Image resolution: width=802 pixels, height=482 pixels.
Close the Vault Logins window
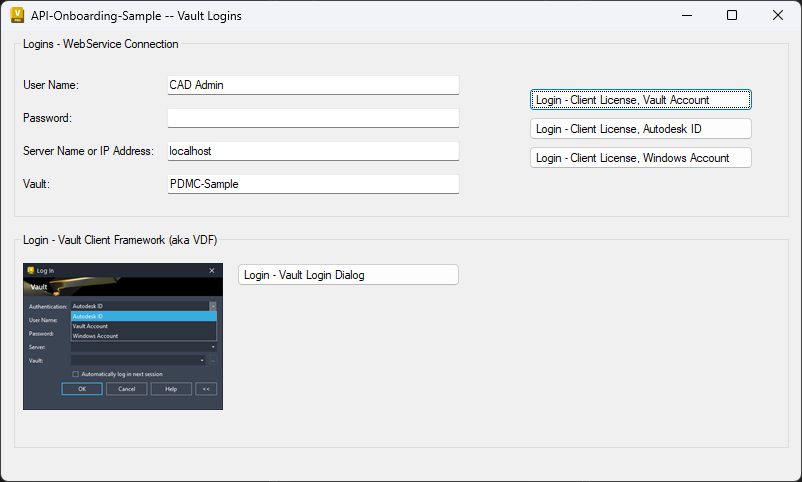(777, 15)
